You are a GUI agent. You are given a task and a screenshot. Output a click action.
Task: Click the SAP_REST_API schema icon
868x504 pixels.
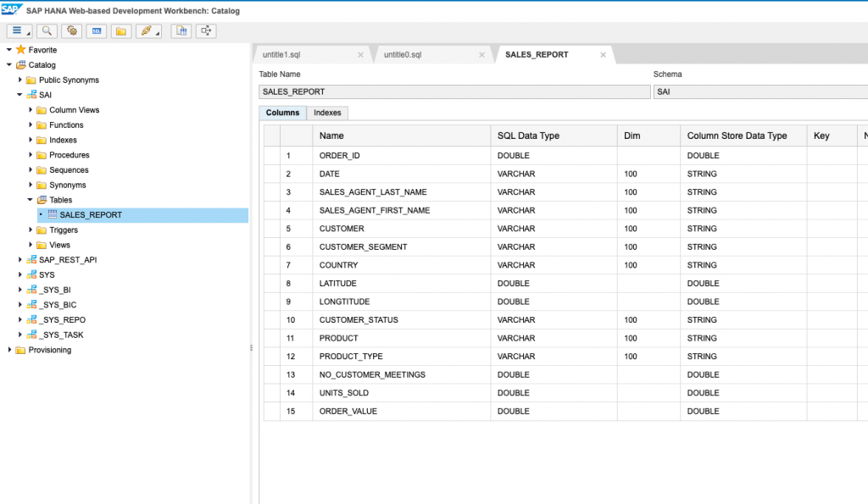31,259
